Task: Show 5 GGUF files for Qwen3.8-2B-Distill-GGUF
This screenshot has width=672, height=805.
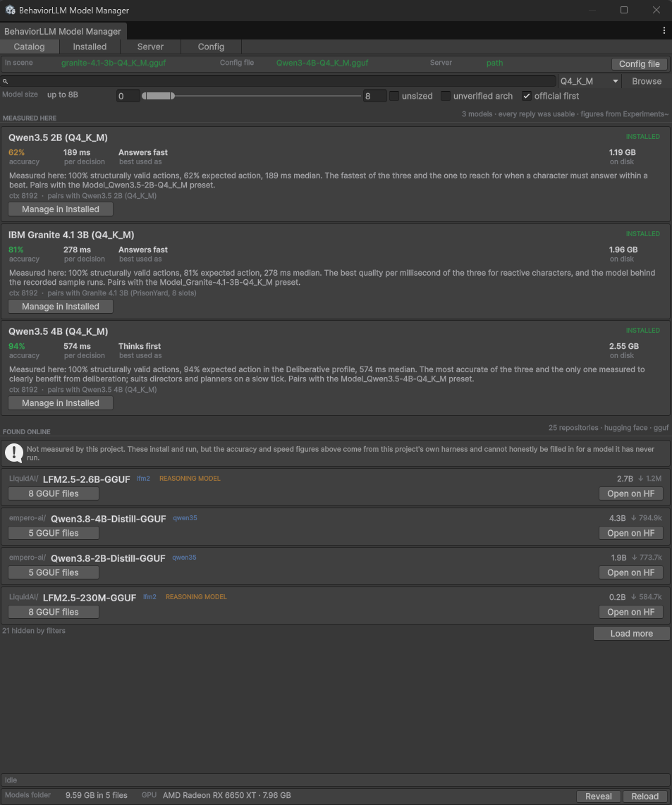Action: (x=54, y=572)
